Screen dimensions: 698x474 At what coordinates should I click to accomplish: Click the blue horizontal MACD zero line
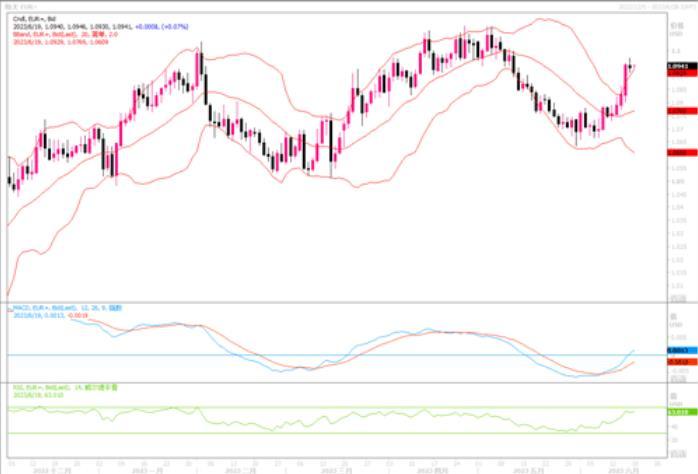pyautogui.click(x=300, y=355)
